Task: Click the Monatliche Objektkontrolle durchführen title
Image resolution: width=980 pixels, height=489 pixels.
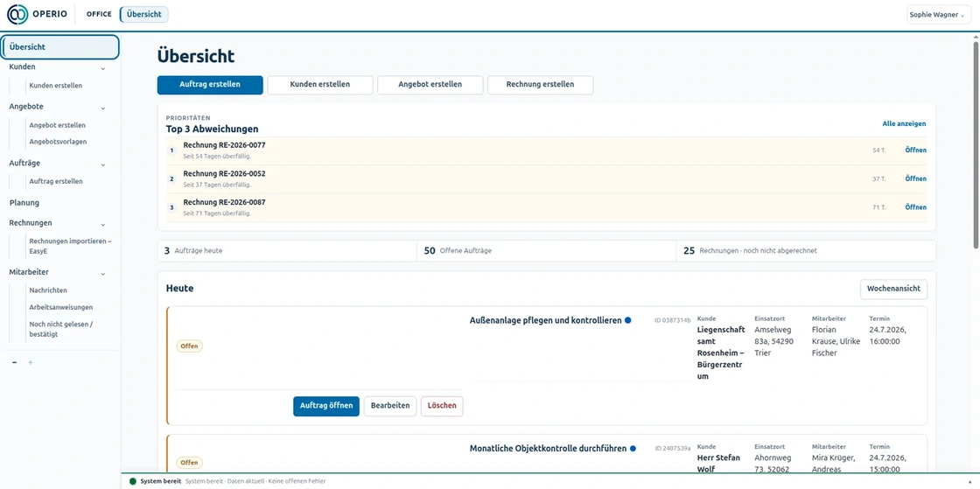Action: point(548,449)
